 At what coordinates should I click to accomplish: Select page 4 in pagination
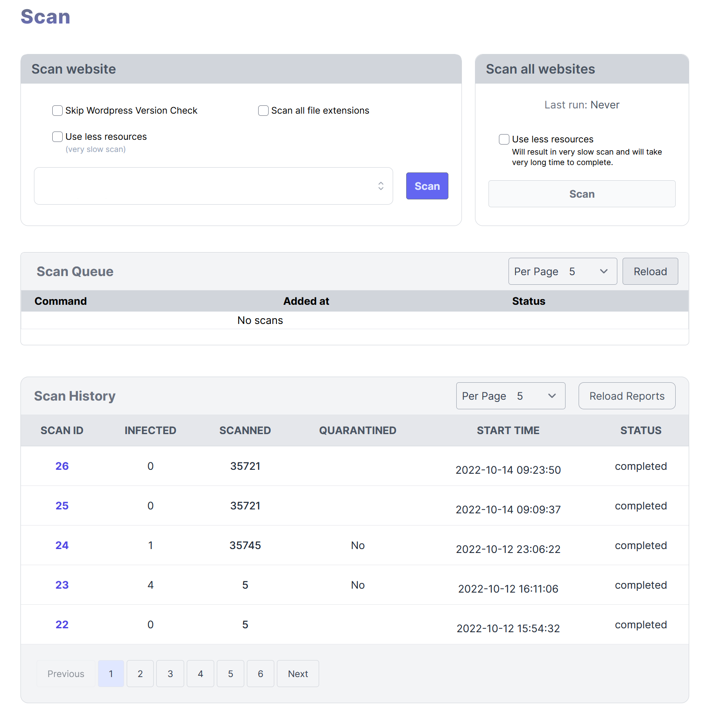[200, 674]
